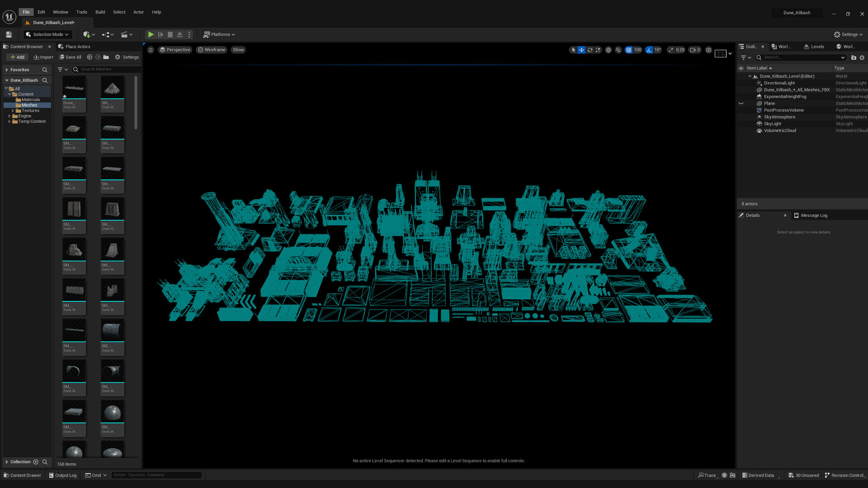Screen dimensions: 868x488
Task: Click the Wireframe view mode button
Action: point(211,50)
